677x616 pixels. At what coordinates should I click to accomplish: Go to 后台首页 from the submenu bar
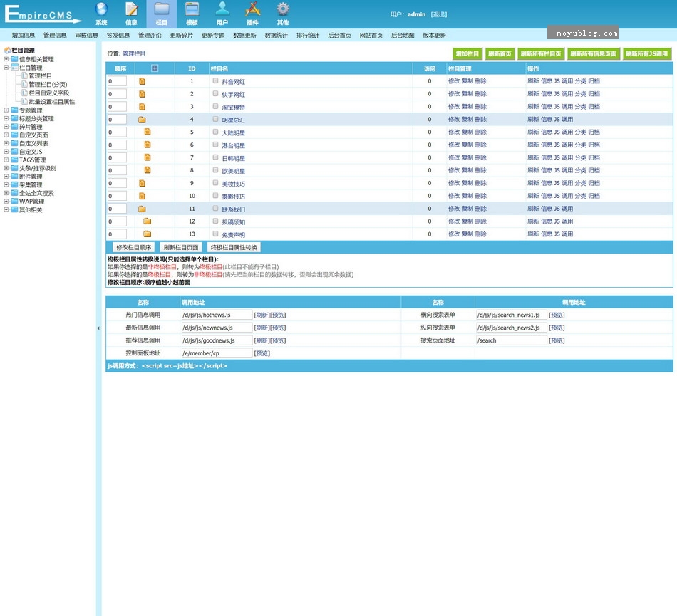(339, 36)
